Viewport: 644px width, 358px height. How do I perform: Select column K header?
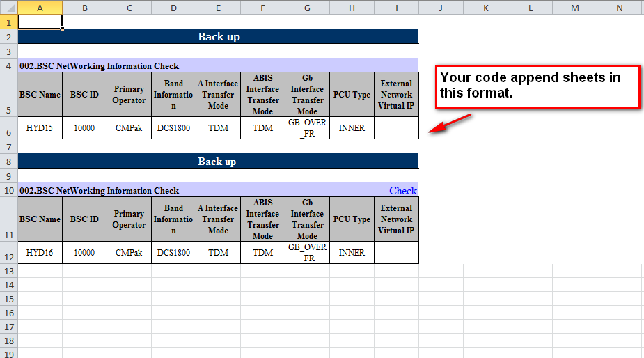click(x=486, y=8)
